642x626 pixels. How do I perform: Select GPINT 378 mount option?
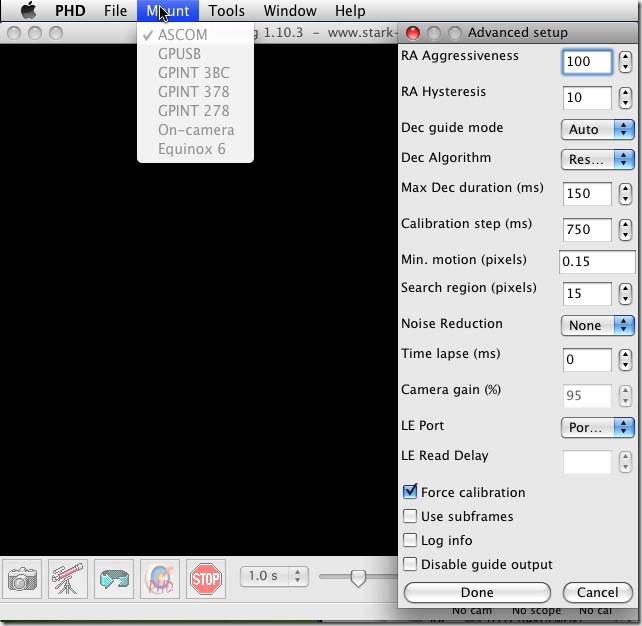(195, 92)
